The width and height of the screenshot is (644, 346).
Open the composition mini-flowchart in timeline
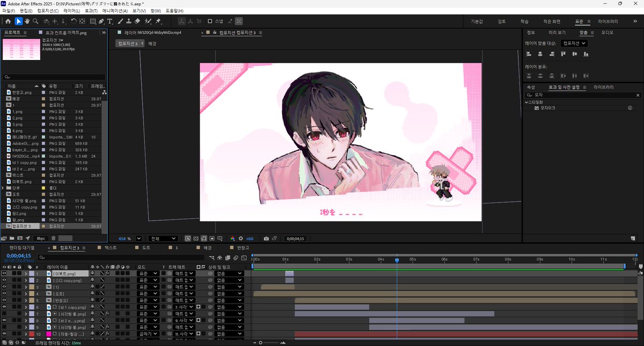click(x=212, y=258)
